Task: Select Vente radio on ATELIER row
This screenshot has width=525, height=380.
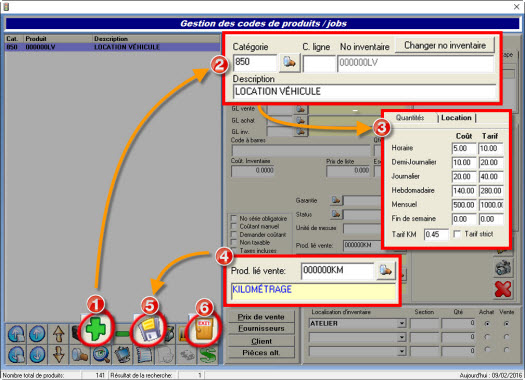Action: pos(507,323)
